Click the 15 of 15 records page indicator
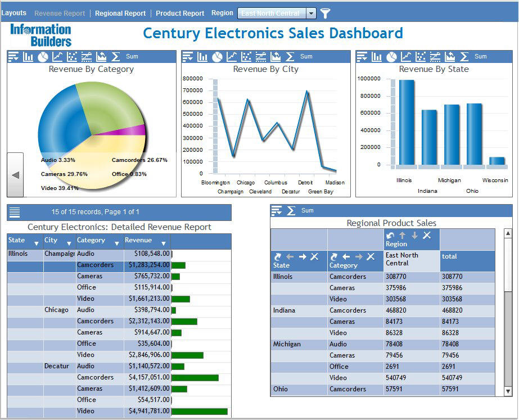The image size is (519, 420). (96, 212)
